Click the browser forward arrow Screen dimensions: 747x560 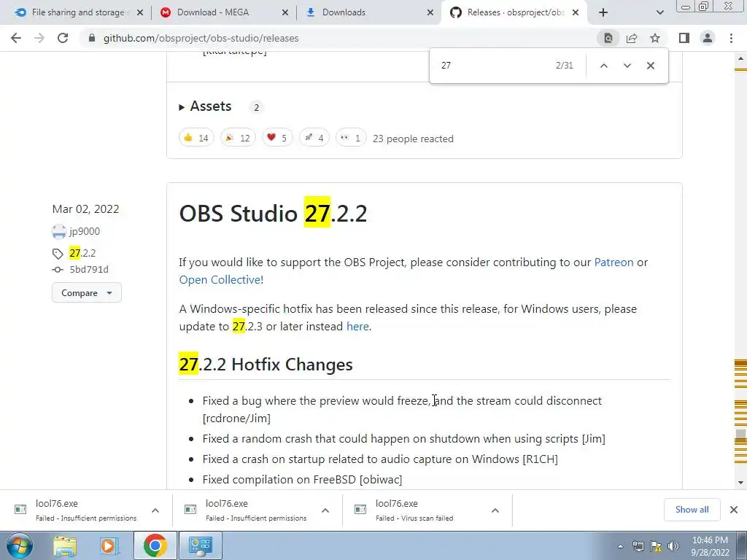(x=39, y=38)
